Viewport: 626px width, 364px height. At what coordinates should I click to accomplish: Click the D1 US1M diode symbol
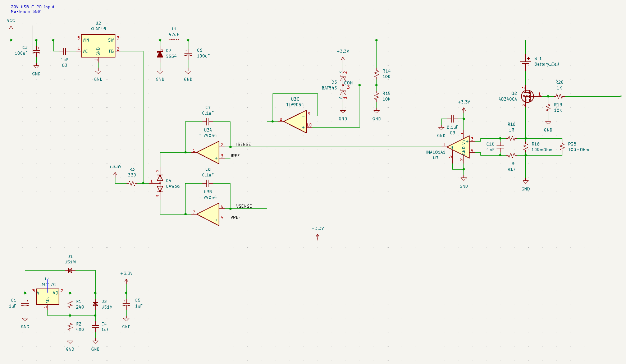pos(70,271)
